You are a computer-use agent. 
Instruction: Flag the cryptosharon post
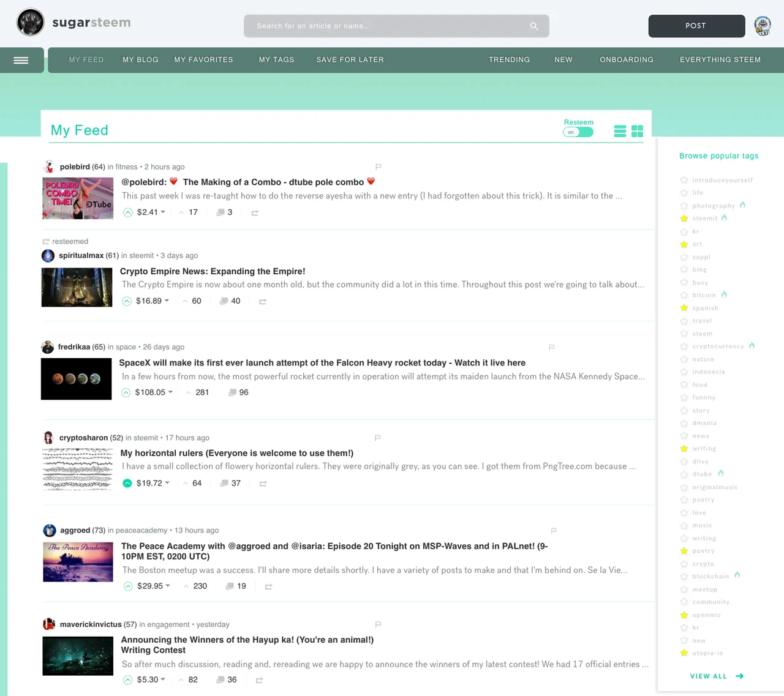click(x=378, y=438)
